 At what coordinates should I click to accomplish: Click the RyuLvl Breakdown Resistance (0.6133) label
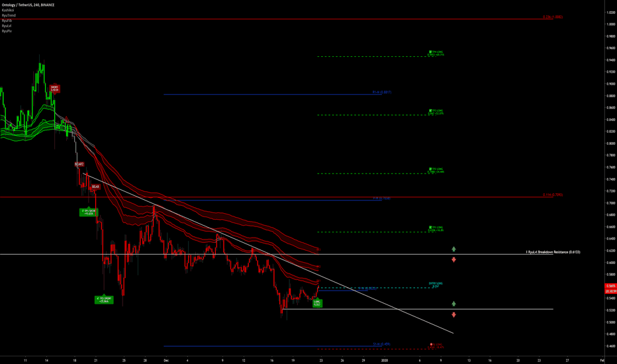point(553,252)
